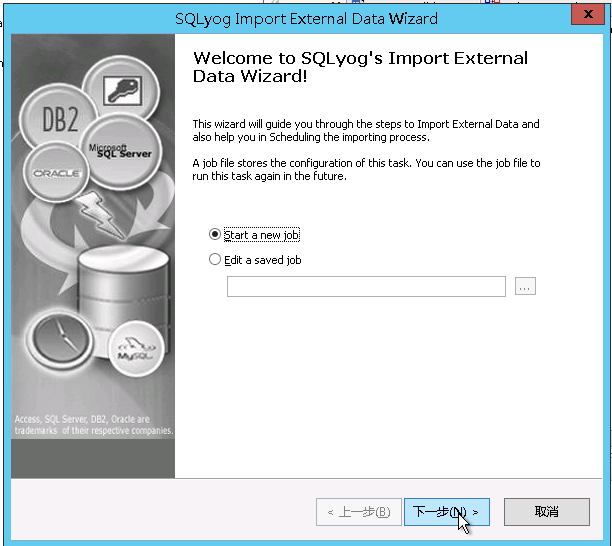The height and width of the screenshot is (546, 612).
Task: Click the SQLyog Import External Data Wizard title bar
Action: pos(306,18)
